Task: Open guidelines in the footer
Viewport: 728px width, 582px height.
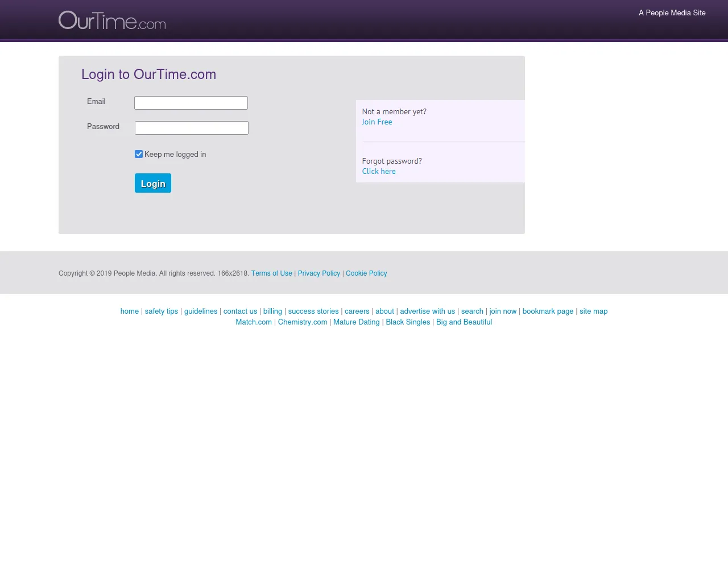Action: [201, 311]
